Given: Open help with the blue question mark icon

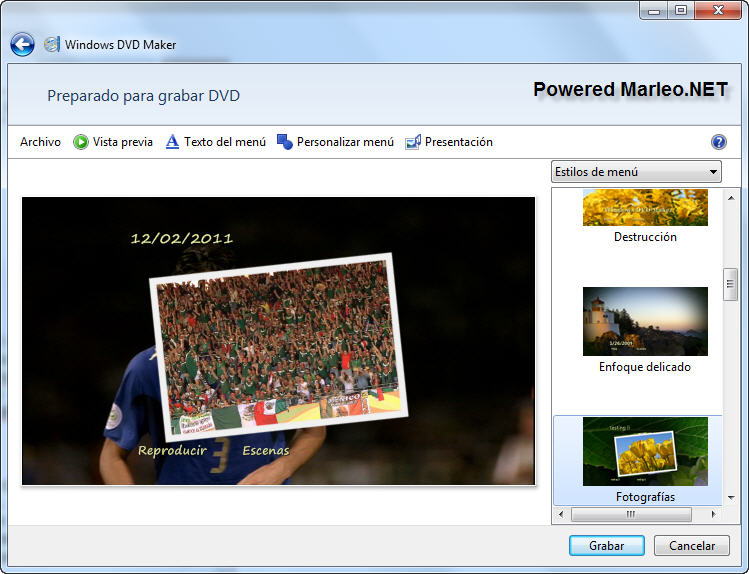Looking at the screenshot, I should (718, 142).
